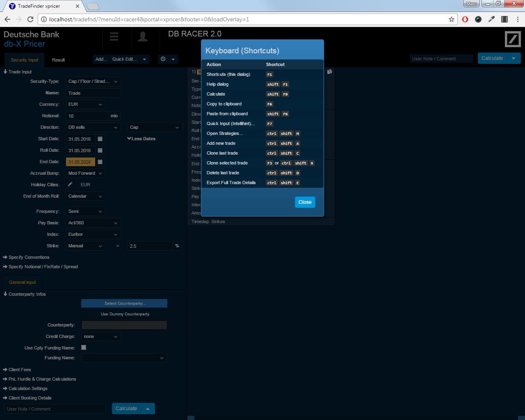Open the user profile icon

pyautogui.click(x=143, y=37)
